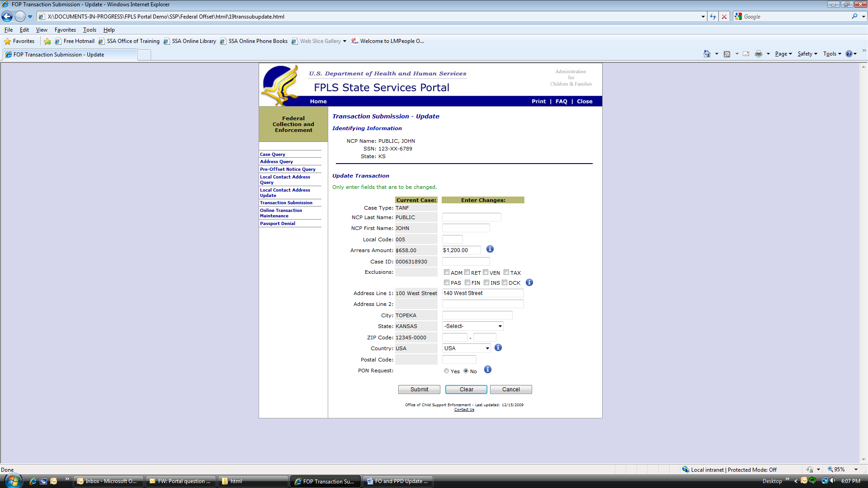
Task: Expand the Country USA dropdown
Action: tap(466, 348)
